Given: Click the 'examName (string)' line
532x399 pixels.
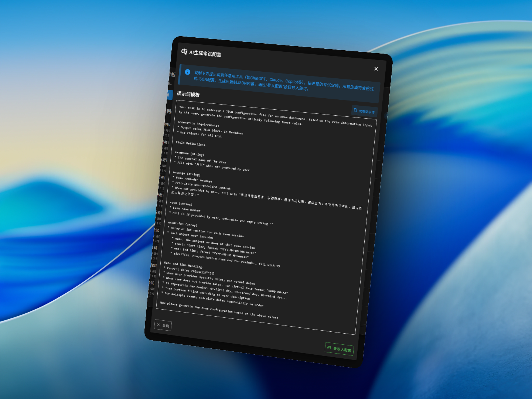Looking at the screenshot, I should pyautogui.click(x=189, y=153).
